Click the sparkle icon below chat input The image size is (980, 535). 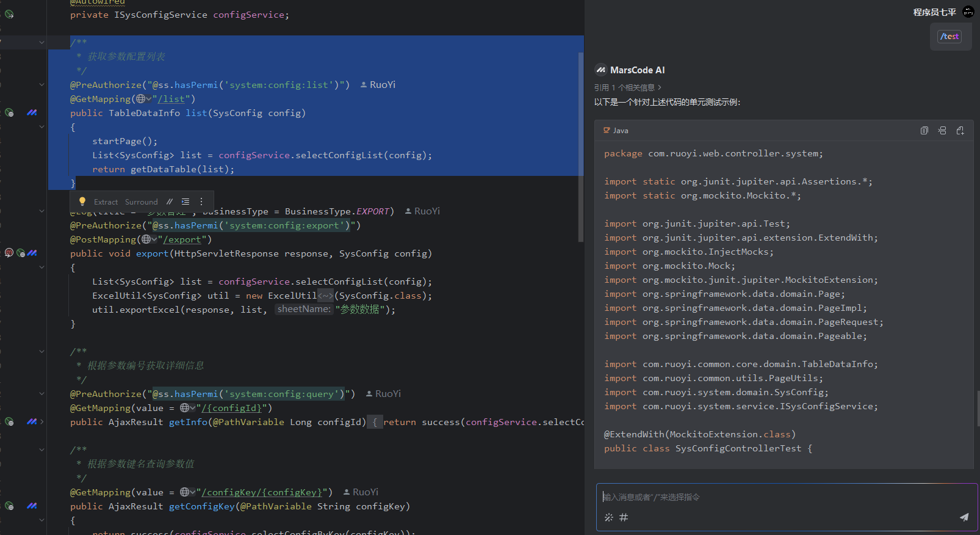point(608,517)
